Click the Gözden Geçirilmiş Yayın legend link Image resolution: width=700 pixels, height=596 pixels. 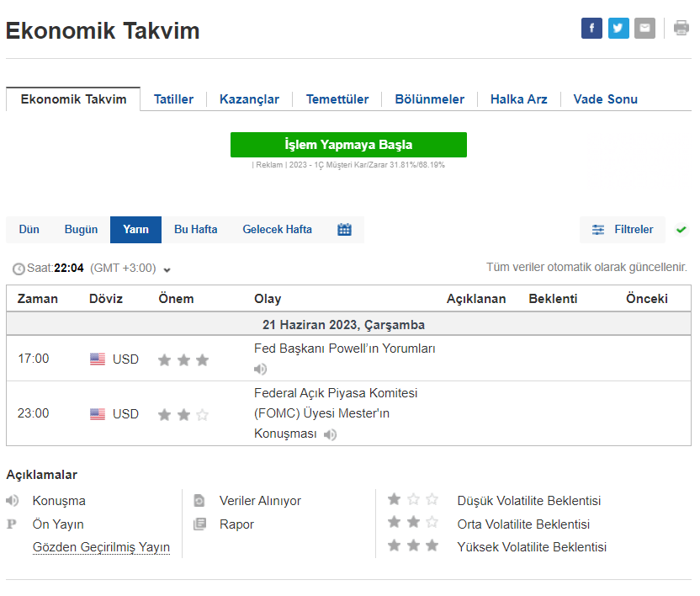(x=101, y=547)
